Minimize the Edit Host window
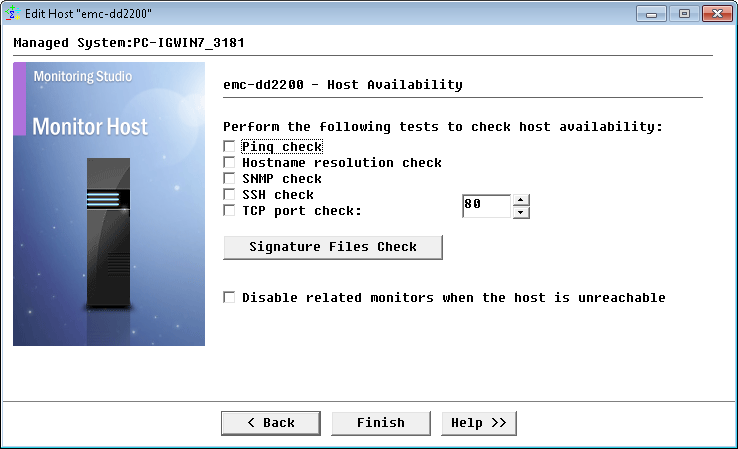 pyautogui.click(x=651, y=14)
